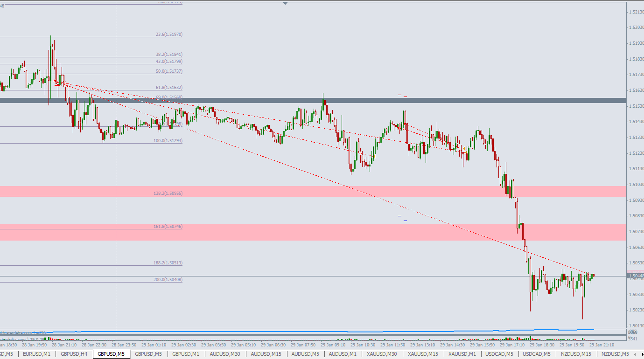Switch to the EURUSD,M1 chart tab
Image resolution: width=644 pixels, height=359 pixels.
coord(36,354)
